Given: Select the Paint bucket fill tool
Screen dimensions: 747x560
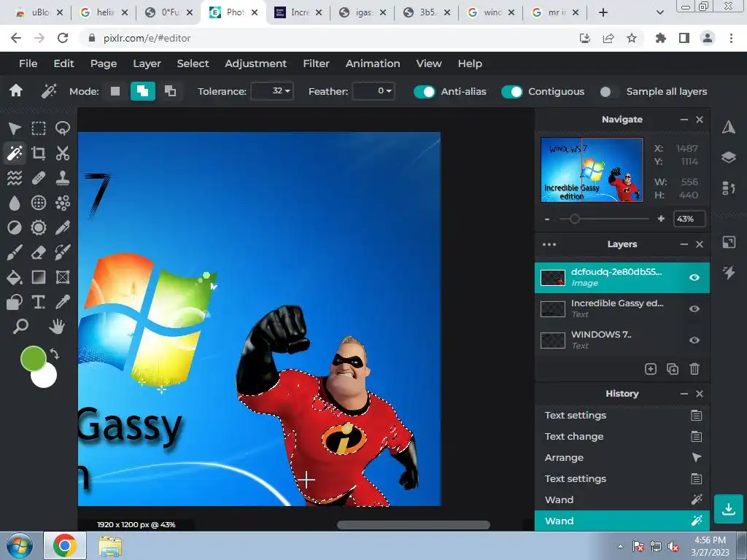Looking at the screenshot, I should coord(15,277).
